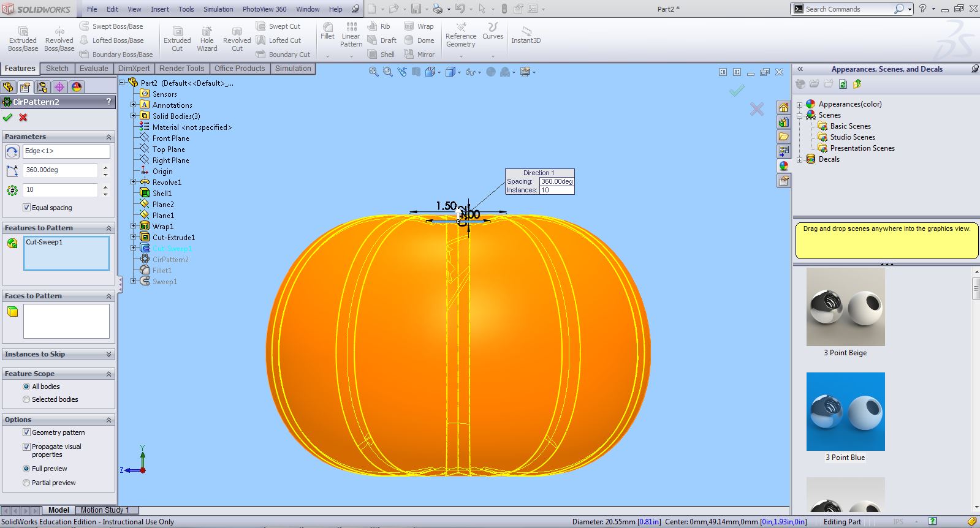Select the Dome feature tool
980x528 pixels.
pyautogui.click(x=419, y=40)
